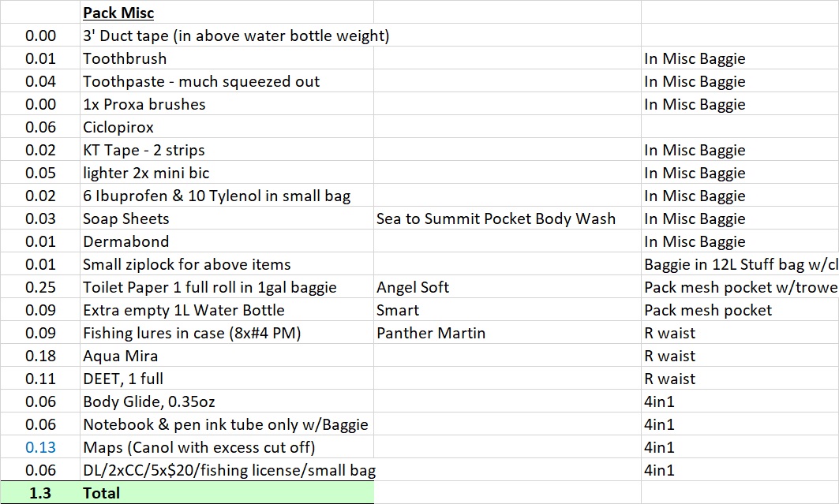This screenshot has height=504, width=839.
Task: Select the "KT Tape - 2 strips" cell
Action: click(x=144, y=150)
